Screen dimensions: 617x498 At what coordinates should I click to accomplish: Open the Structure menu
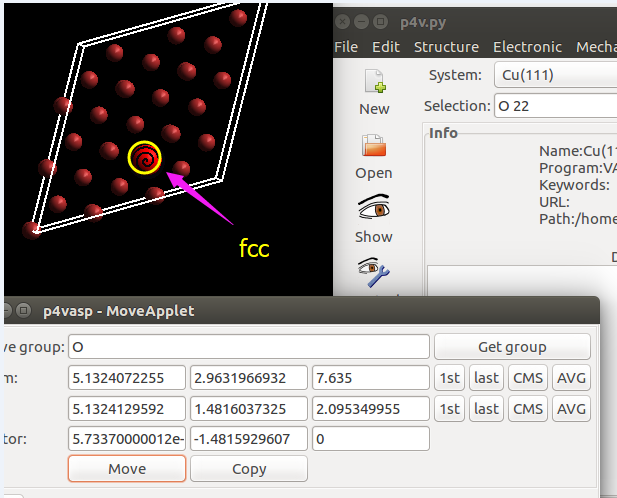pyautogui.click(x=446, y=47)
